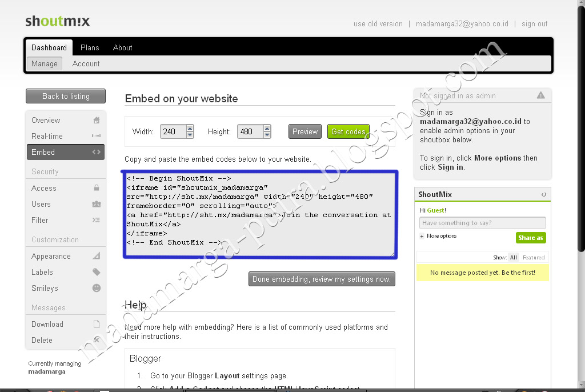The height and width of the screenshot is (392, 585).
Task: Click the Width input field
Action: click(x=174, y=131)
